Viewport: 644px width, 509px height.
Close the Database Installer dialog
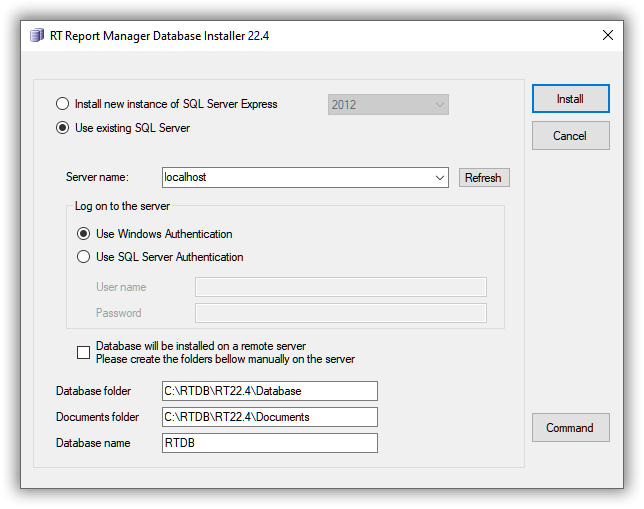pyautogui.click(x=607, y=35)
